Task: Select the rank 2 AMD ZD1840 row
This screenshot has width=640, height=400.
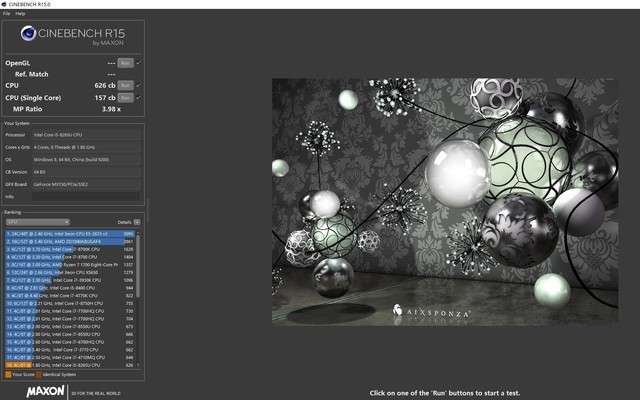Action: point(70,242)
